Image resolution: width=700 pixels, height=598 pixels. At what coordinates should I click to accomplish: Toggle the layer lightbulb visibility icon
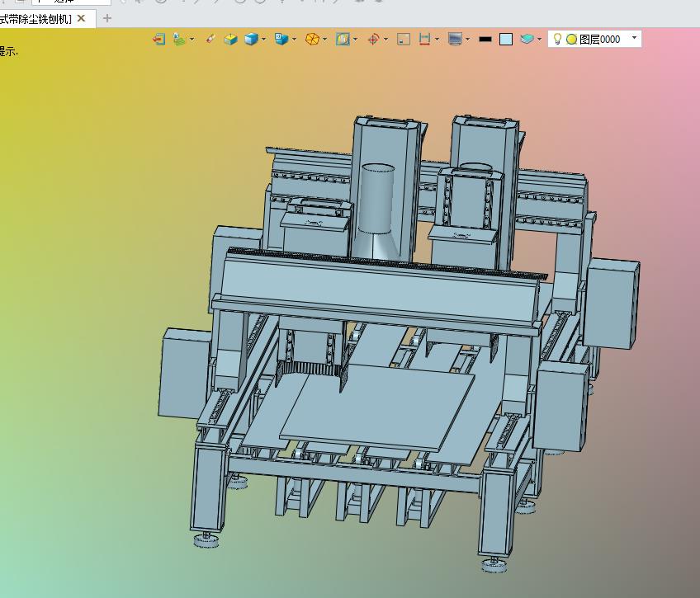coord(557,39)
